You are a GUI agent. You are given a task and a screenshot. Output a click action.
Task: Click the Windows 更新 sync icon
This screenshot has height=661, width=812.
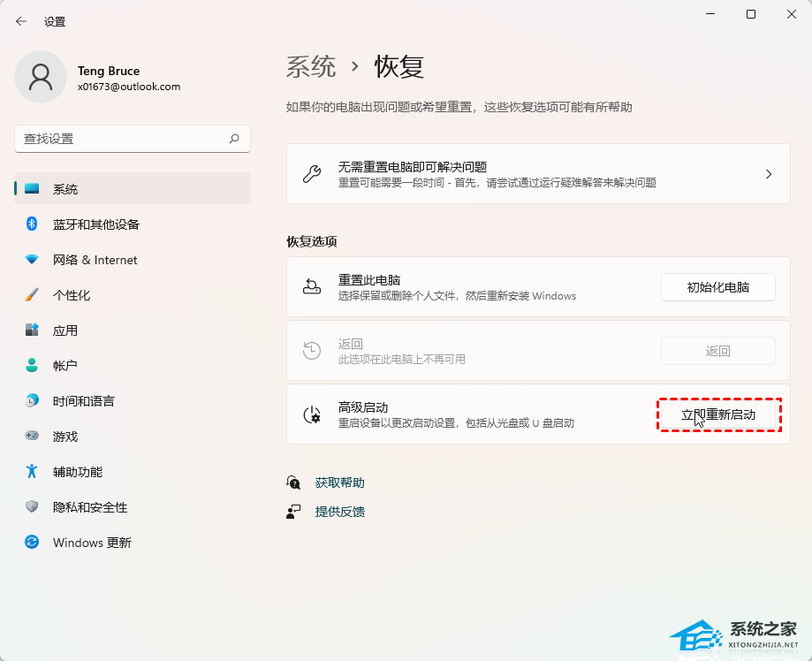tap(32, 543)
